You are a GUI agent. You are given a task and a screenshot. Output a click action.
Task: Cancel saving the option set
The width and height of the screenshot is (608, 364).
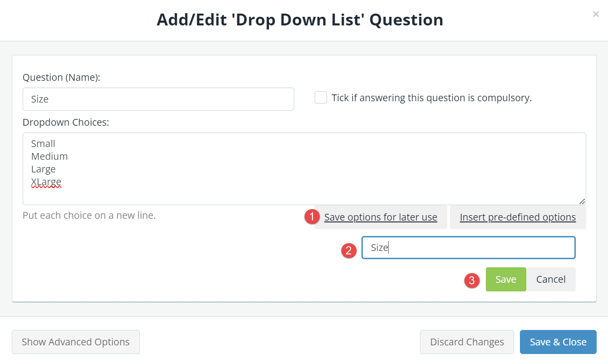pos(551,279)
